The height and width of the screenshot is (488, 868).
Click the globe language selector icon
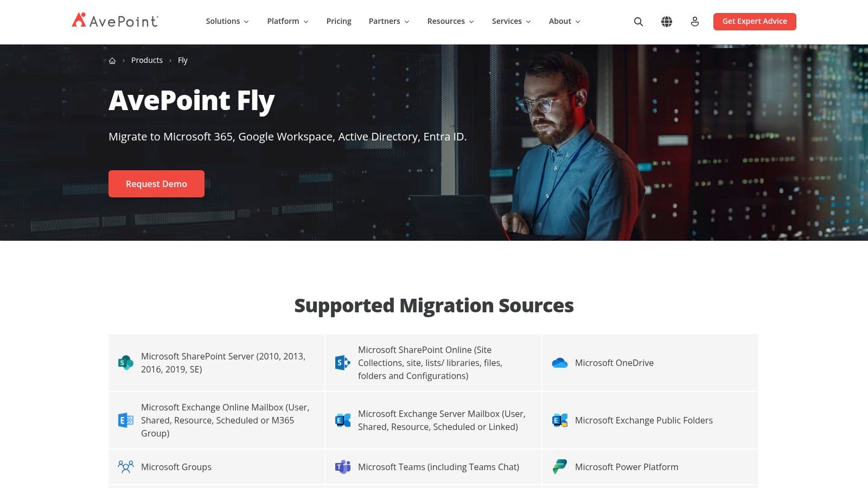tap(666, 21)
